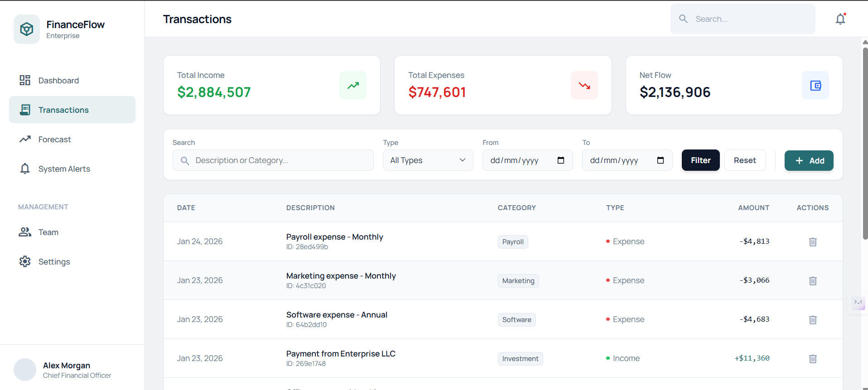Open Settings from the sidebar
The image size is (868, 390).
click(x=72, y=261)
